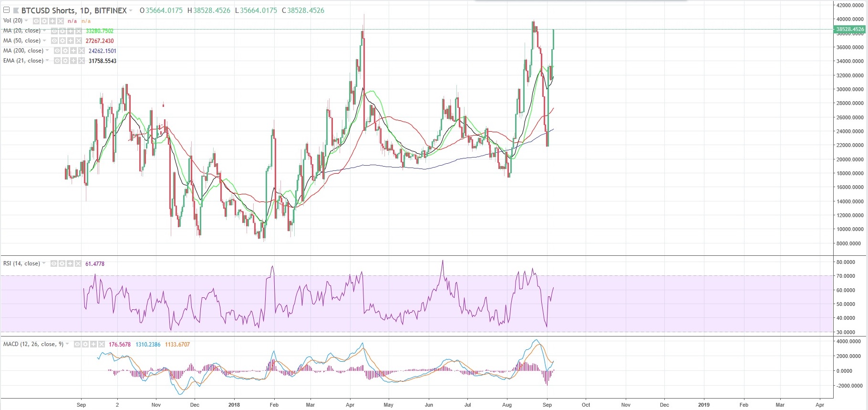Click the plus icon on the MACD indicator

tap(93, 344)
